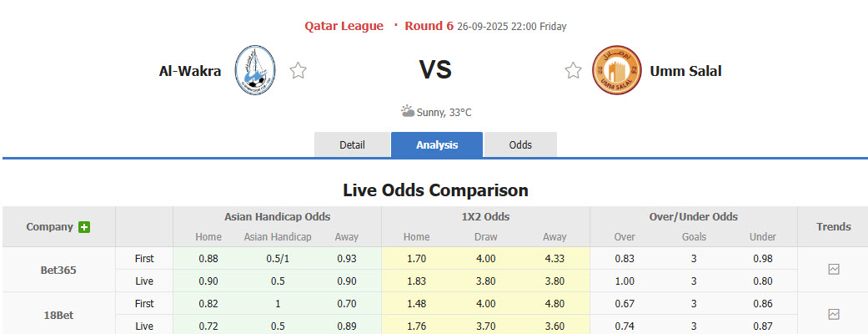
Task: Click the Trends column header
Action: point(833,226)
